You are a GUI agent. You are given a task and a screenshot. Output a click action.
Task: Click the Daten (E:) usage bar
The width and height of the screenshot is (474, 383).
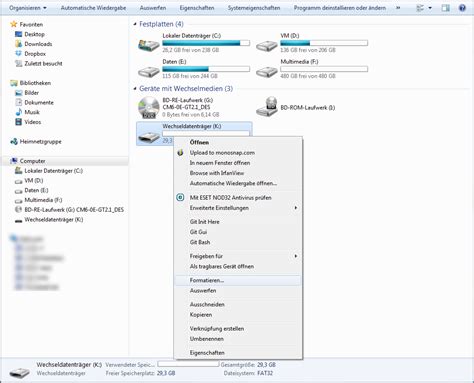coord(206,69)
